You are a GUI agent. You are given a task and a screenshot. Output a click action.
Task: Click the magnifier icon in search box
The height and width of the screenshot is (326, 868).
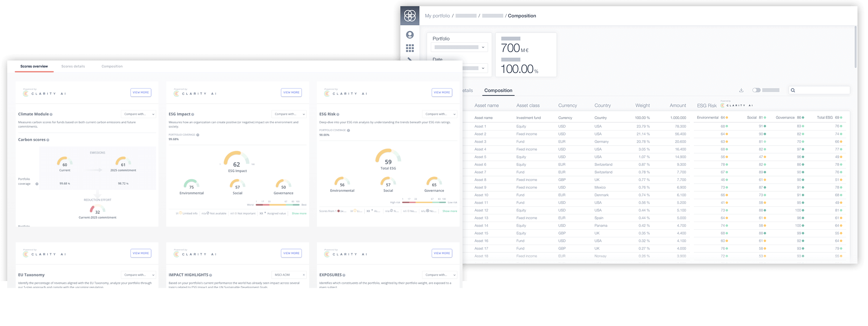793,90
